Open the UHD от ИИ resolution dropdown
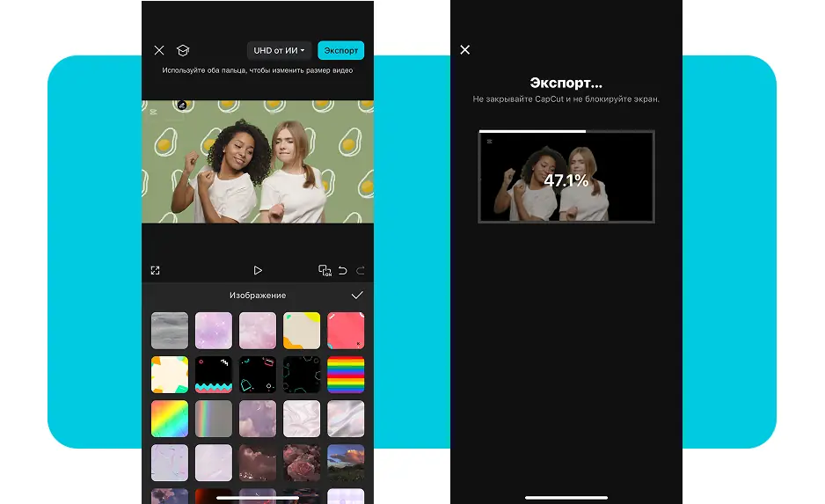825x504 pixels. pos(279,50)
